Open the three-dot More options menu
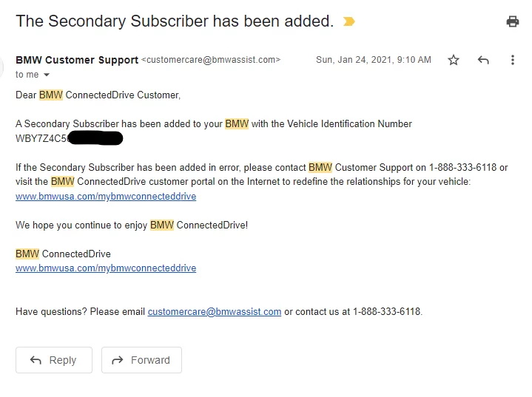This screenshot has width=532, height=397. click(512, 60)
